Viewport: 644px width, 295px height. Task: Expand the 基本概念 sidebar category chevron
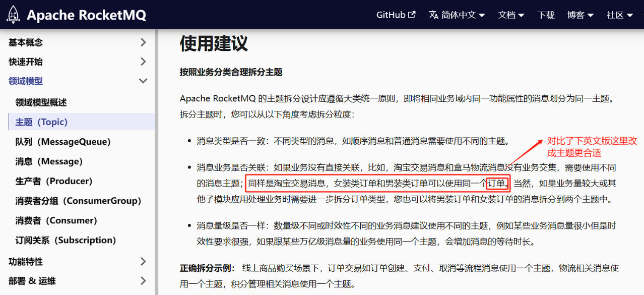click(x=143, y=42)
